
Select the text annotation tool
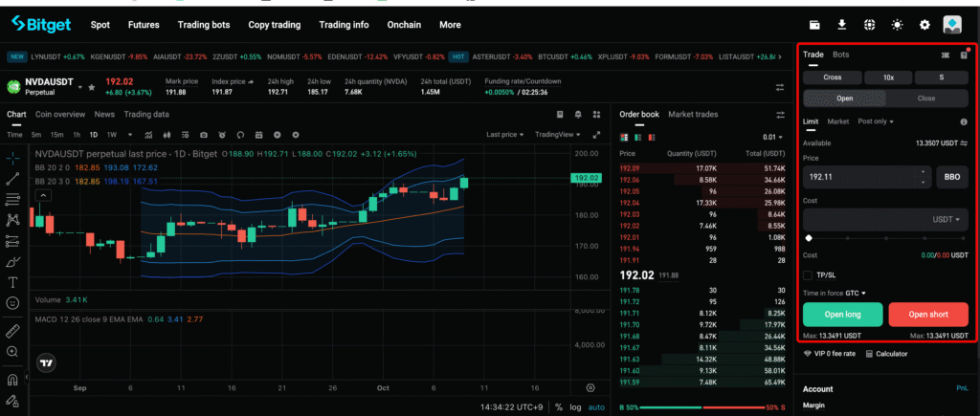pos(13,282)
